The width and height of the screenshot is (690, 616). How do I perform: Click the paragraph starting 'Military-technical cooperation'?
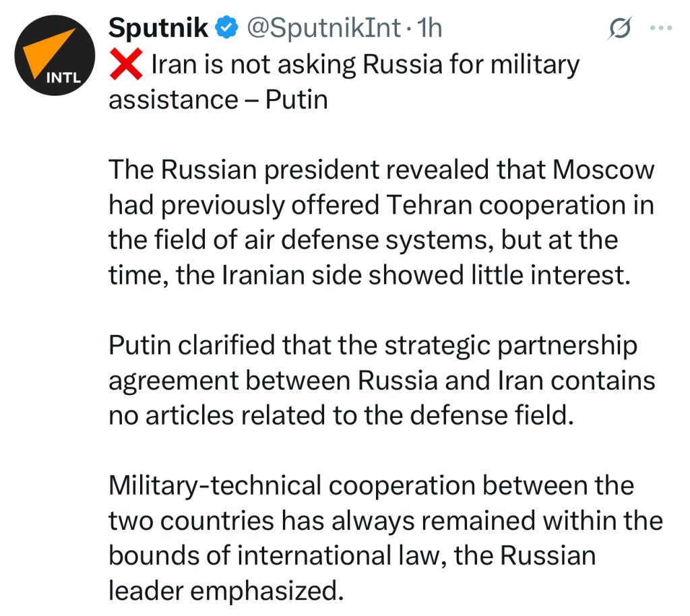click(x=385, y=538)
